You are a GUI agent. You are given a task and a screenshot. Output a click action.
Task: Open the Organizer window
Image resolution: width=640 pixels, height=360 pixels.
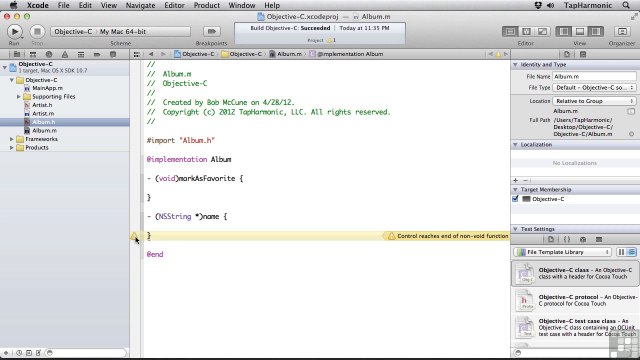pyautogui.click(x=622, y=31)
